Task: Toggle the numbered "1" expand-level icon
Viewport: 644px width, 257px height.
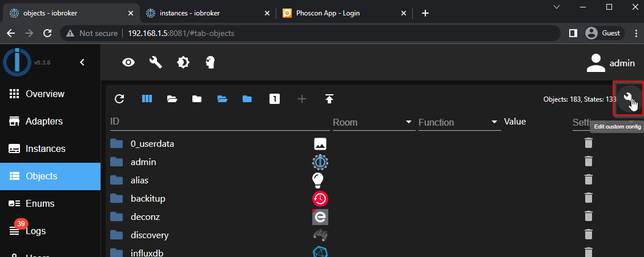Action: [275, 99]
